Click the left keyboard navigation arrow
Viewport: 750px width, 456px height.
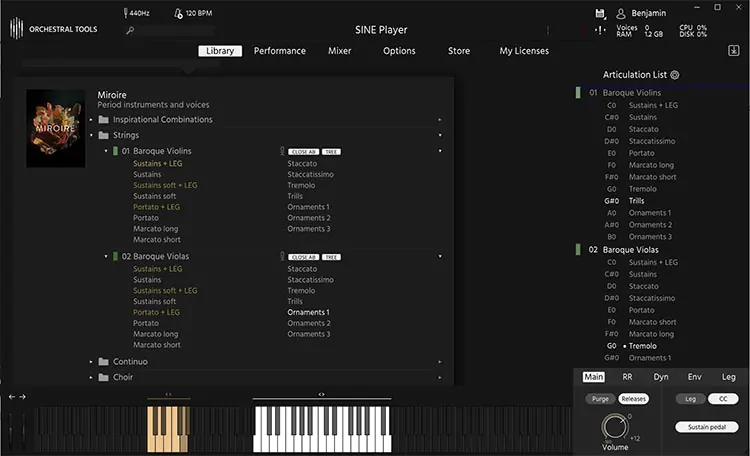pos(12,397)
